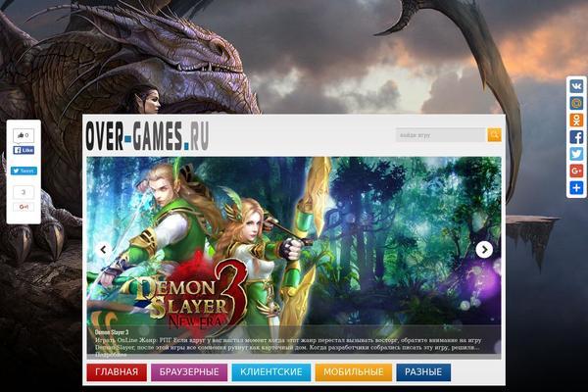Viewport: 588px width, 392px height.
Task: Go to previous slide arrow
Action: pos(104,250)
